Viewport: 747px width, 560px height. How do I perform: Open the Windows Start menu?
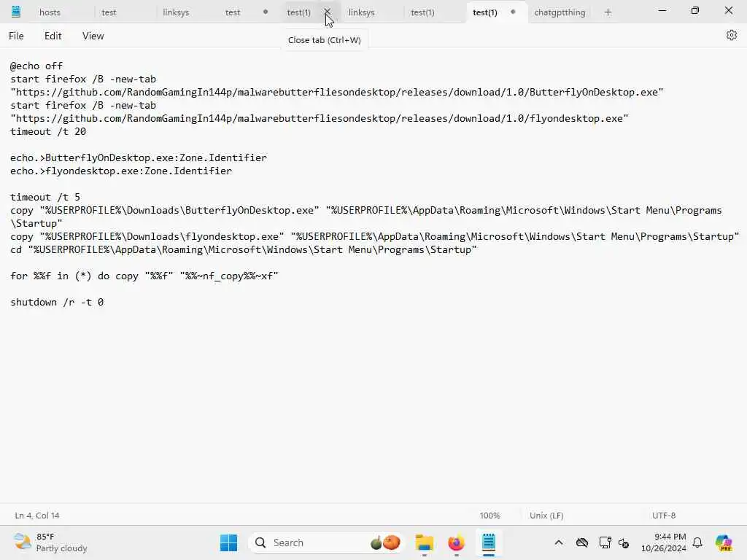[x=228, y=542]
